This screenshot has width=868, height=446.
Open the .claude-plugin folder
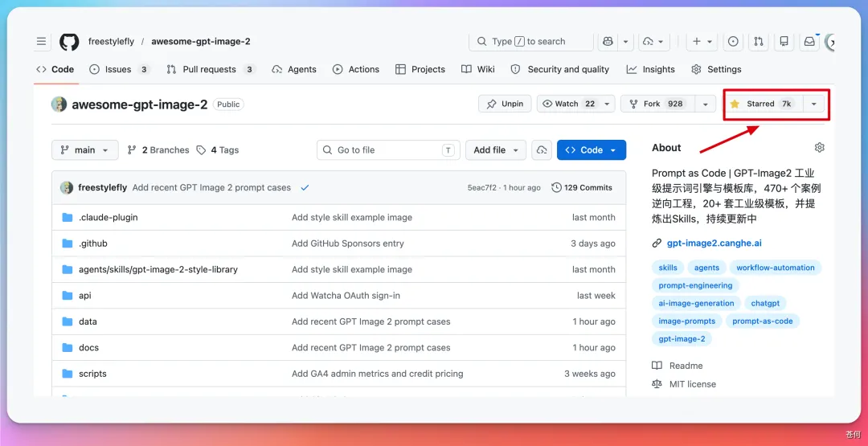108,218
